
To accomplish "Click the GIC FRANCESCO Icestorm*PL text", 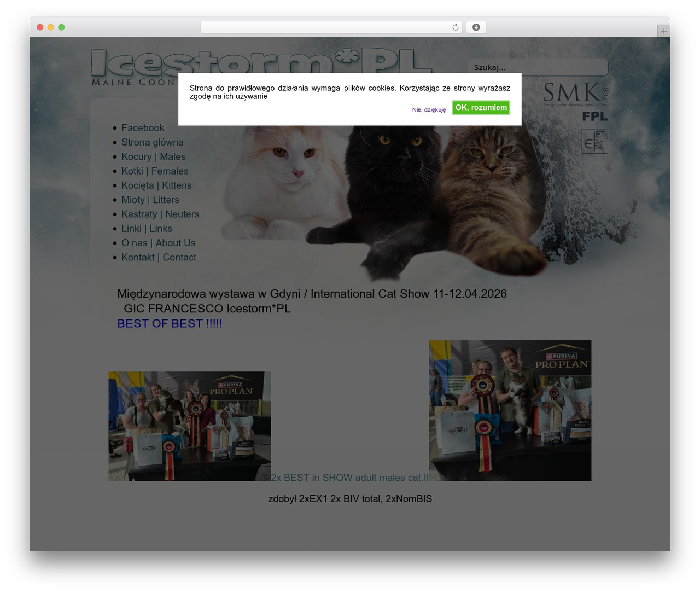I will [x=207, y=309].
